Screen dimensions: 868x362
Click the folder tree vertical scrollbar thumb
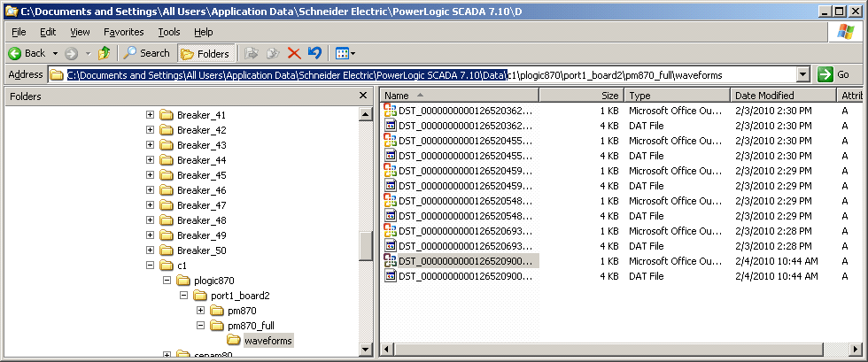(366, 246)
